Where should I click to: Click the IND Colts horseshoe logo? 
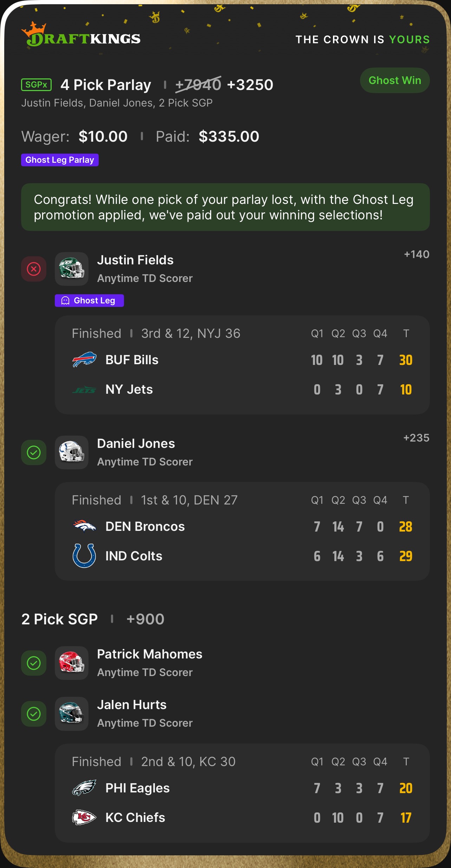84,556
